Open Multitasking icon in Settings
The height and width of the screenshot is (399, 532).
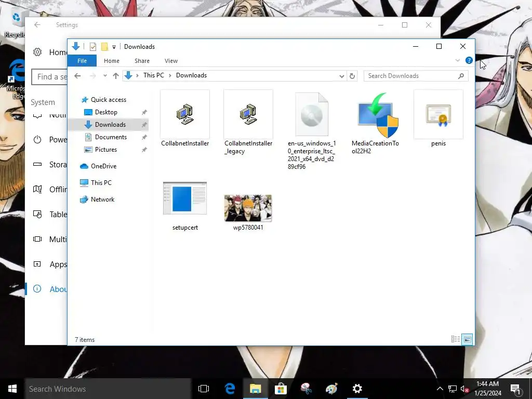[x=37, y=239]
